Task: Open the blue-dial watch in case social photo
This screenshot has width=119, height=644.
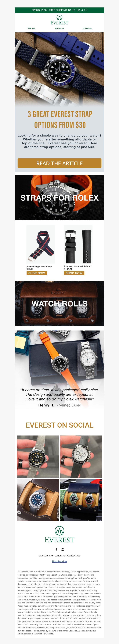Action: tap(38, 500)
